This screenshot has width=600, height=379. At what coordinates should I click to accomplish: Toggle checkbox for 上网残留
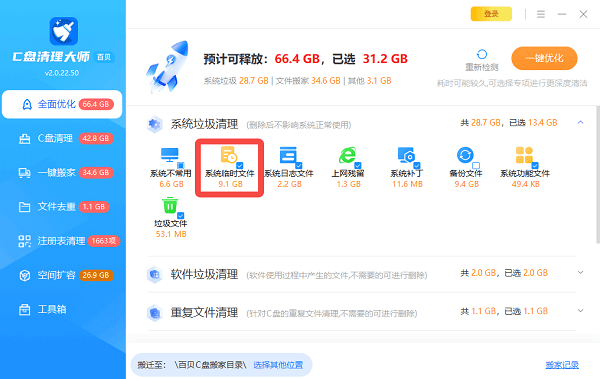358,165
